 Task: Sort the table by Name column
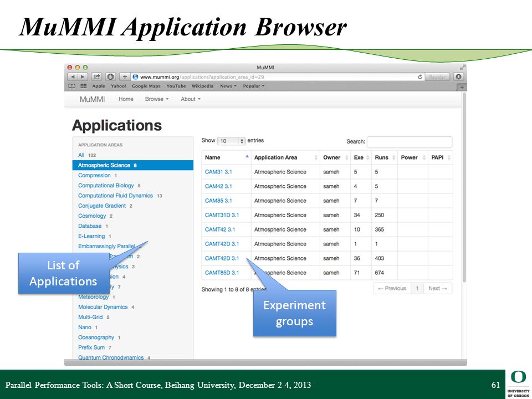coord(226,157)
